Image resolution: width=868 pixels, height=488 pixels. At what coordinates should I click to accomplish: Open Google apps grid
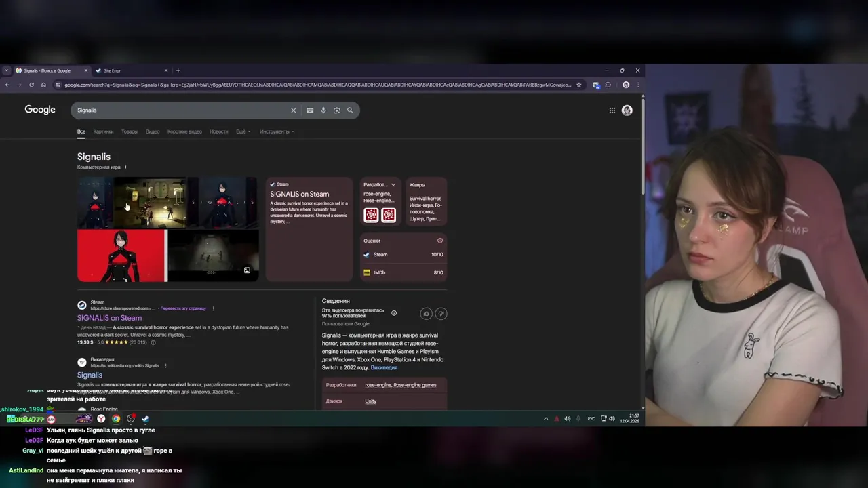612,110
